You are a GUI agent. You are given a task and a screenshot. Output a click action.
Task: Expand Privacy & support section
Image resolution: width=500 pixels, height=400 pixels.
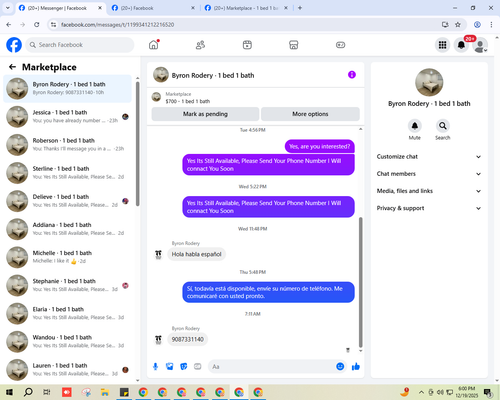tap(429, 208)
